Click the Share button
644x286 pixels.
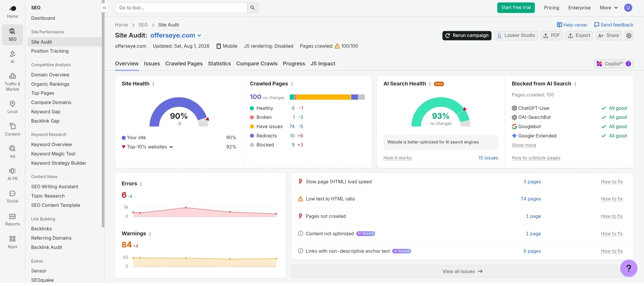point(608,35)
